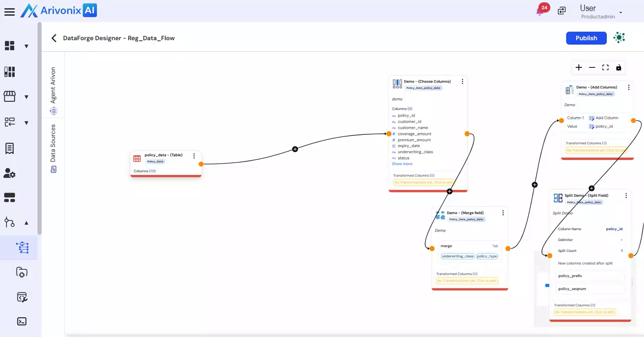This screenshot has height=337, width=644.
Task: Click Show more in Choose Columns node
Action: (402, 164)
